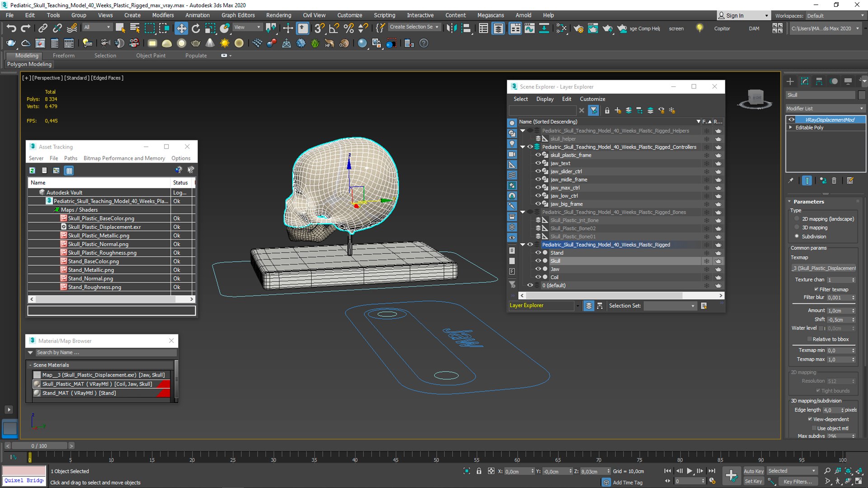Open the Create tab plus icon in command panel
The image size is (868, 488).
pyautogui.click(x=790, y=81)
